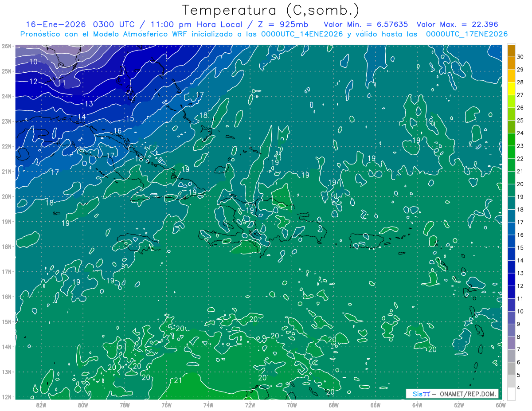Click the longitude axis label "78W"
Screen dimensions: 532x411
coord(125,405)
